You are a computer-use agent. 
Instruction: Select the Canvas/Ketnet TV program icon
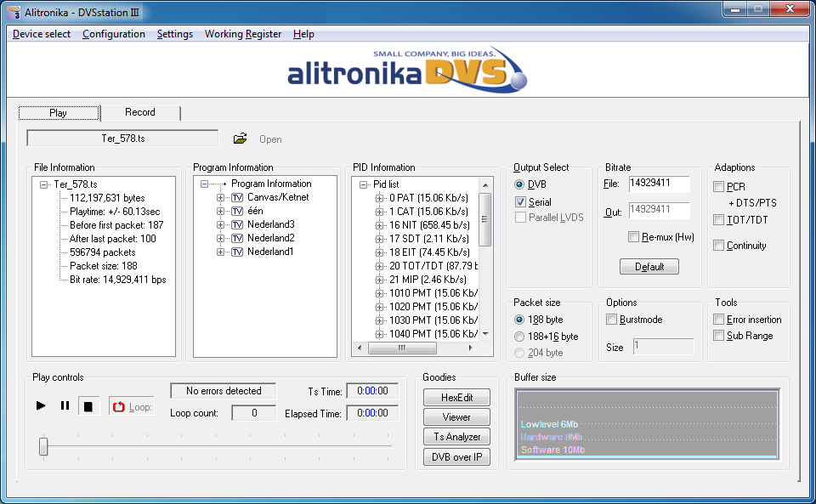coord(237,197)
